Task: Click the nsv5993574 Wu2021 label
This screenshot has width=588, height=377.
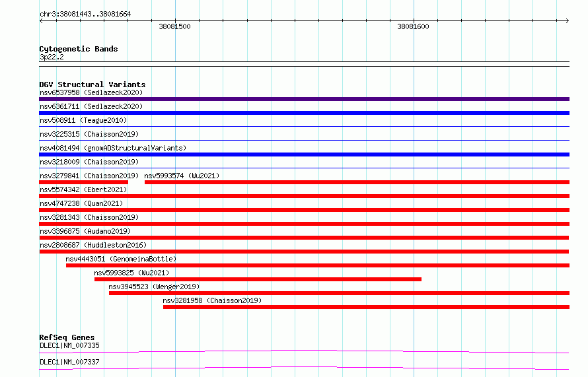Action: click(x=182, y=176)
